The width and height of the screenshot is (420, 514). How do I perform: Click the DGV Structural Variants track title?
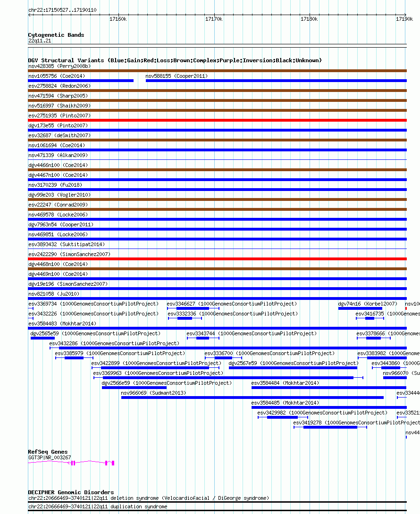point(175,60)
